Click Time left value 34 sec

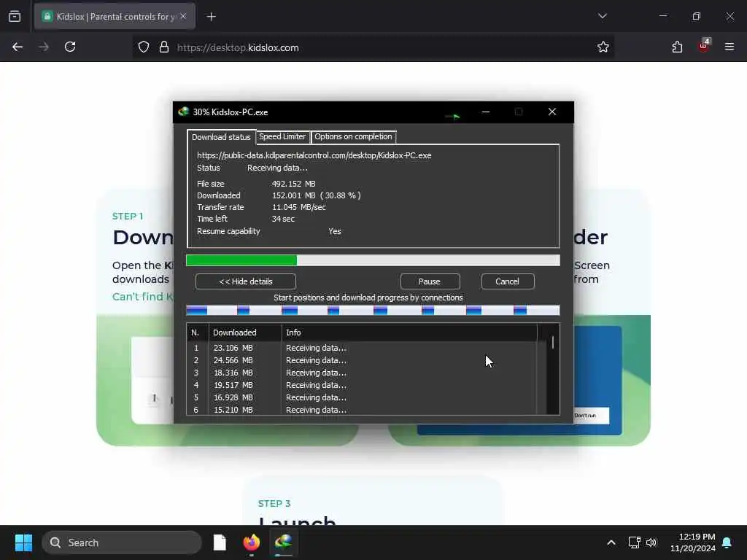pos(283,219)
